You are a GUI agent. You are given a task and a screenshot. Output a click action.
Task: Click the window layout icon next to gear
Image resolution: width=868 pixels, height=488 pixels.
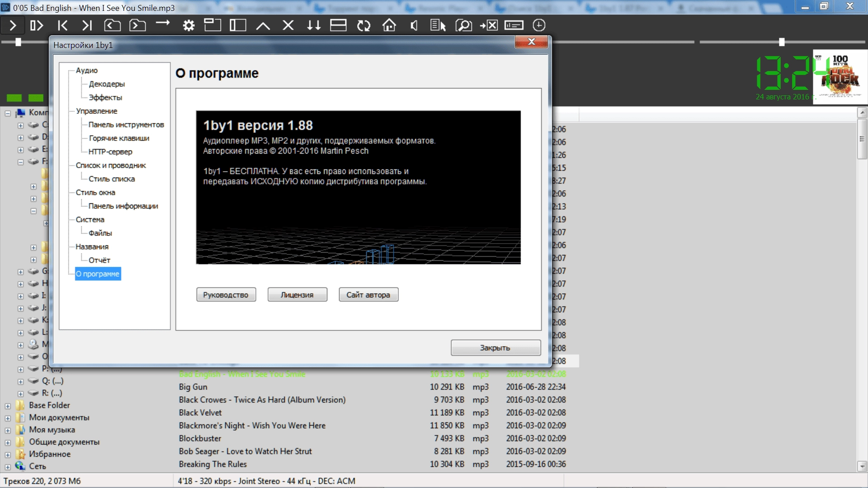click(212, 25)
